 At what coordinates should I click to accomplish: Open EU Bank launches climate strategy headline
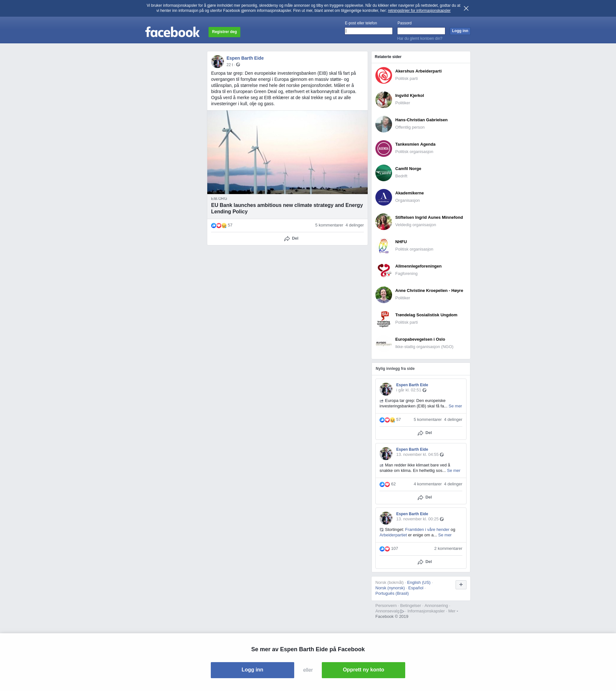pyautogui.click(x=287, y=209)
